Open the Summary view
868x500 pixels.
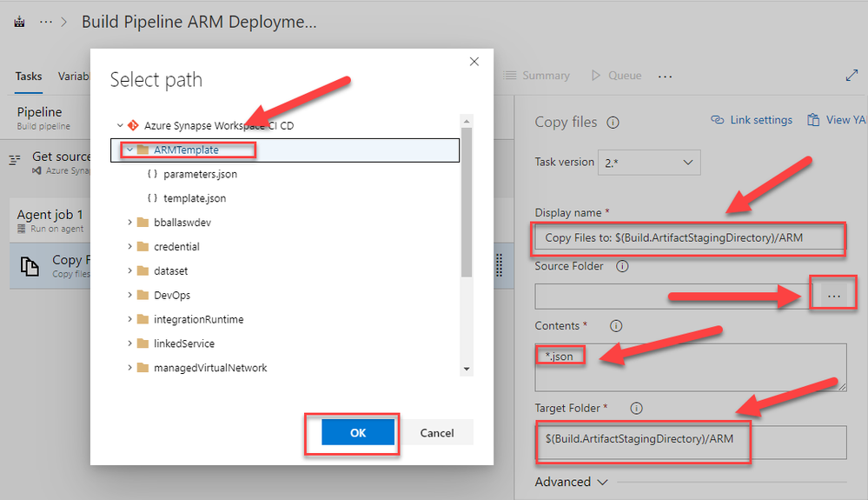536,76
